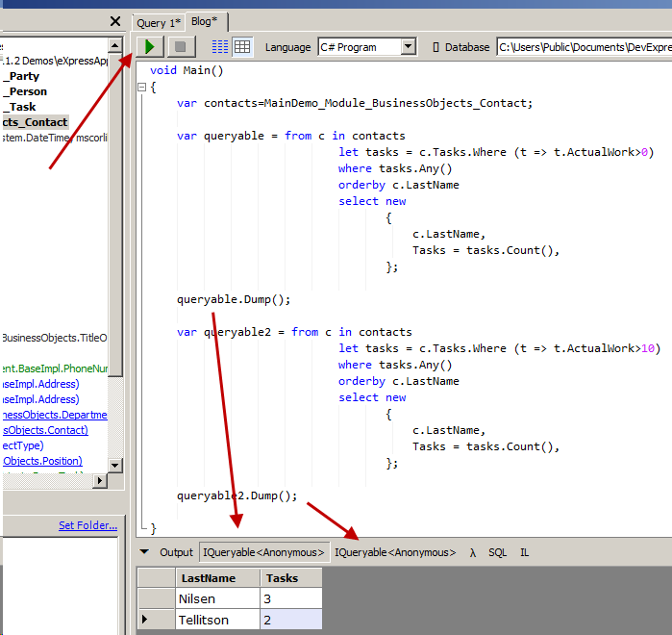Click the Set Folder... link
672x635 pixels.
[87, 525]
